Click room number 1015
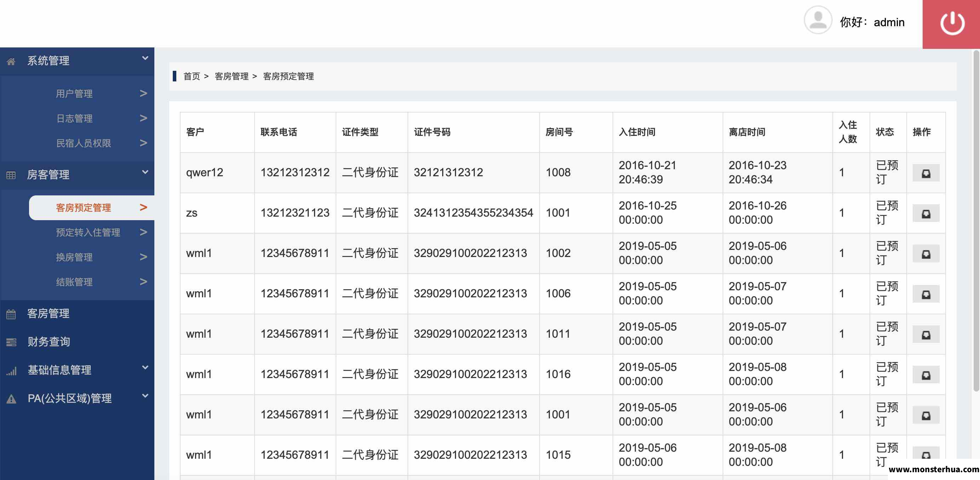The image size is (980, 480). [558, 455]
